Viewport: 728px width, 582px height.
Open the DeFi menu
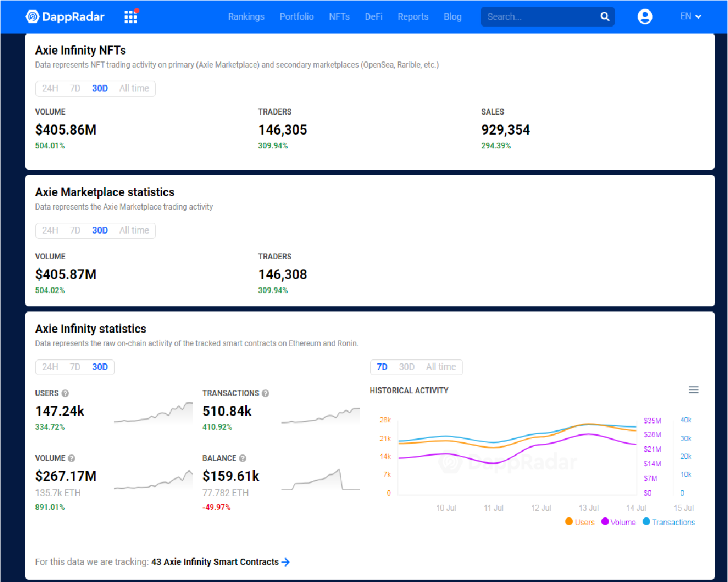click(374, 16)
